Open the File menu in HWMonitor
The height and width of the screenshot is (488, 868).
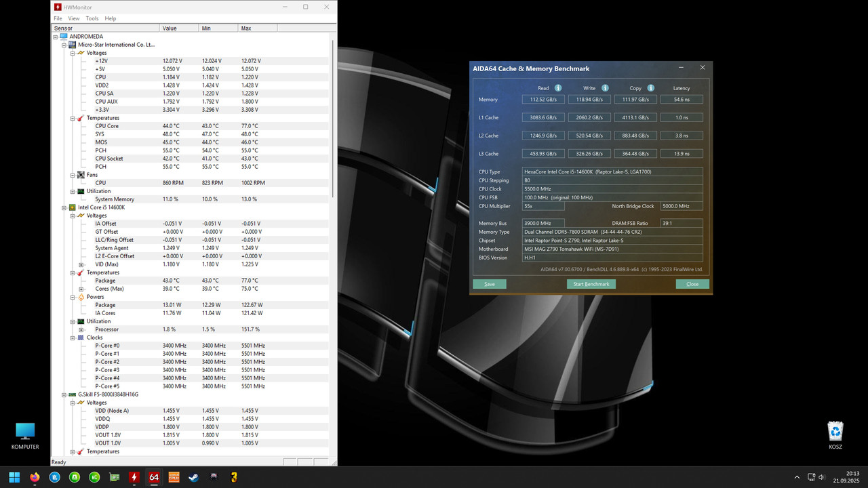pyautogui.click(x=58, y=18)
